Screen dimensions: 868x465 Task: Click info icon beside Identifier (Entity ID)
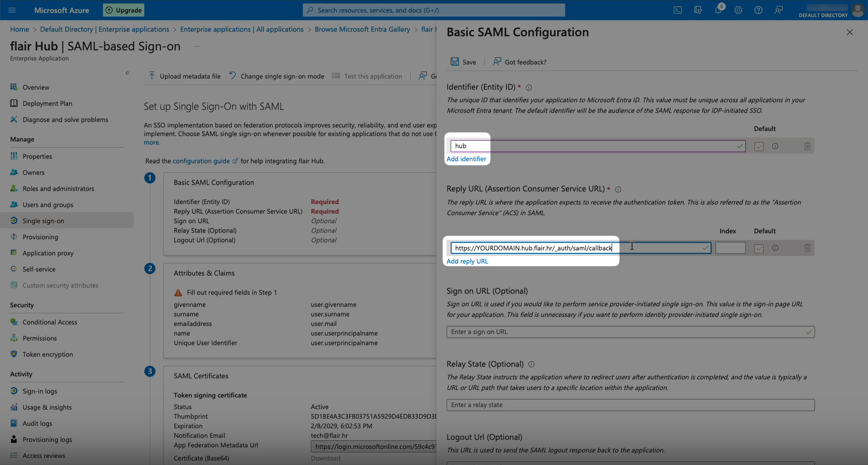coord(529,88)
